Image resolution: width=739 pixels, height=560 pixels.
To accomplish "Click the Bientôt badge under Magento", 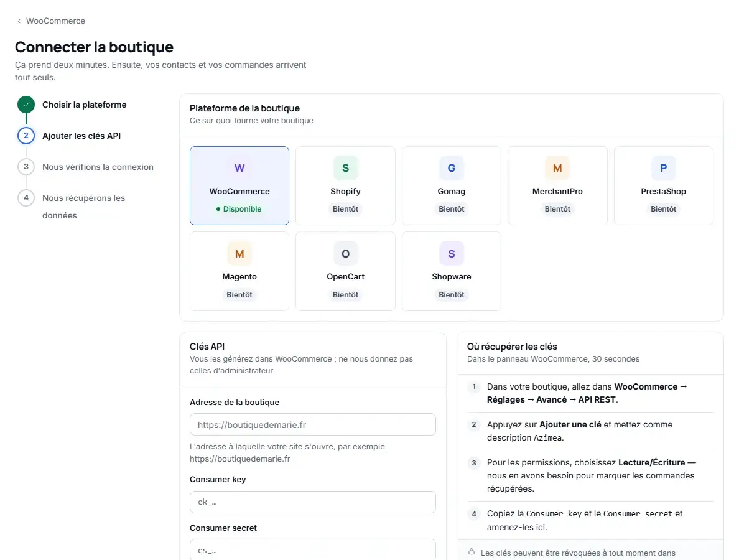I will coord(239,294).
